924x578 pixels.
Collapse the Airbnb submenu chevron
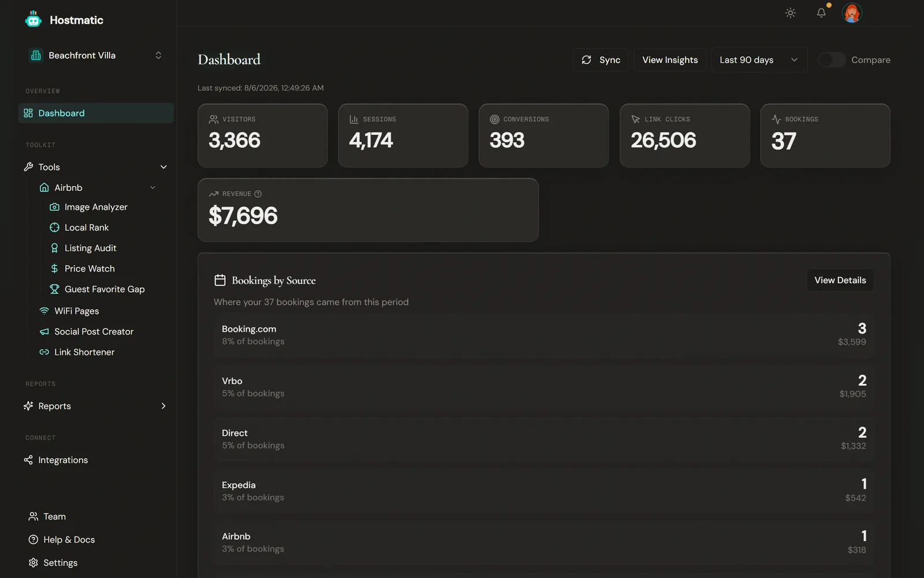pos(152,188)
